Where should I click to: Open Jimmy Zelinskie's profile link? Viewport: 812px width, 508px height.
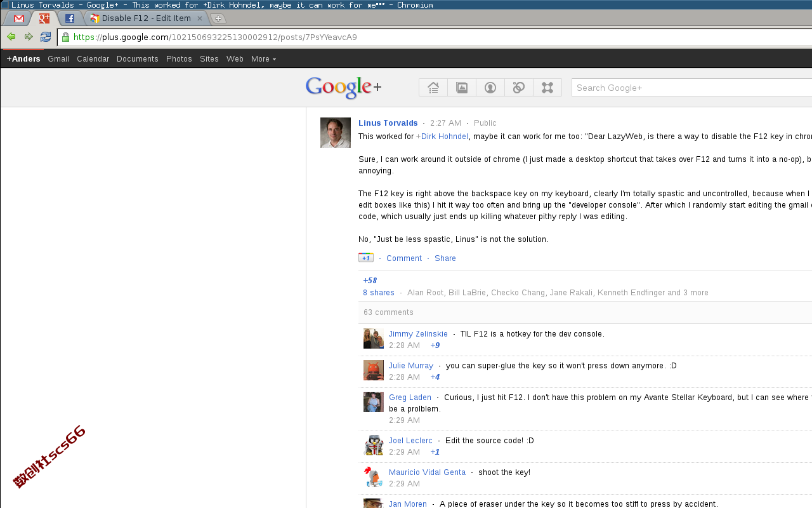pos(418,334)
